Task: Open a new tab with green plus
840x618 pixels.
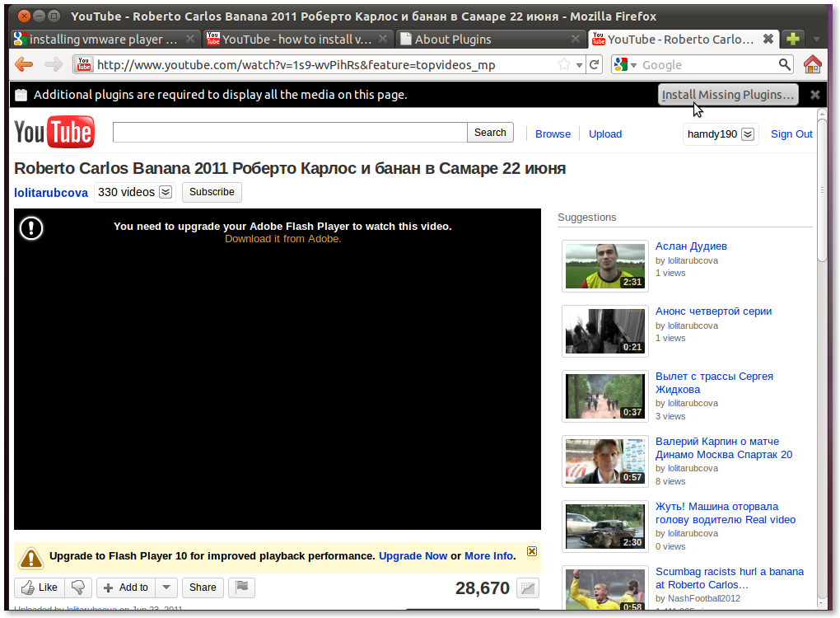Action: (793, 39)
